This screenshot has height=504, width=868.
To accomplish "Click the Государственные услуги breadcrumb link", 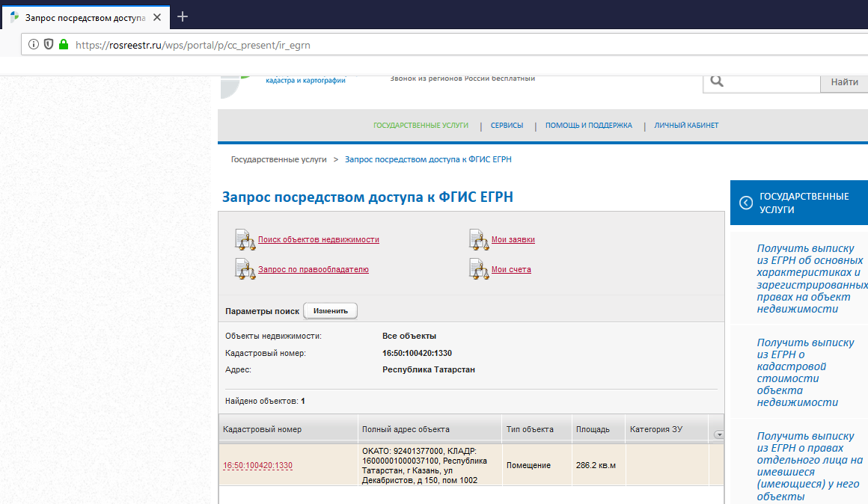I will click(x=278, y=159).
